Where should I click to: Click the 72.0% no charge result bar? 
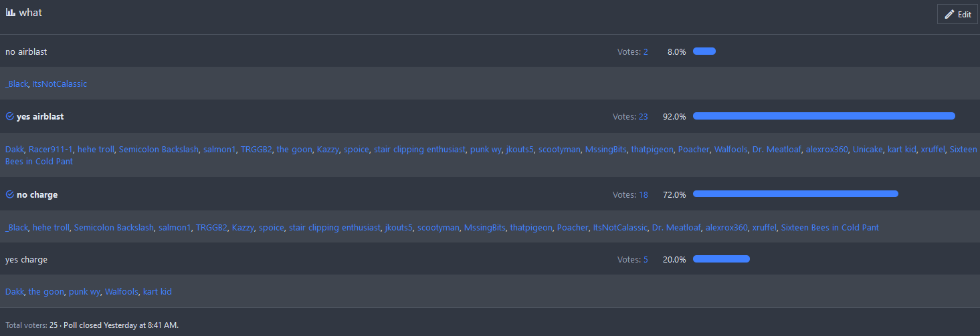(x=795, y=194)
